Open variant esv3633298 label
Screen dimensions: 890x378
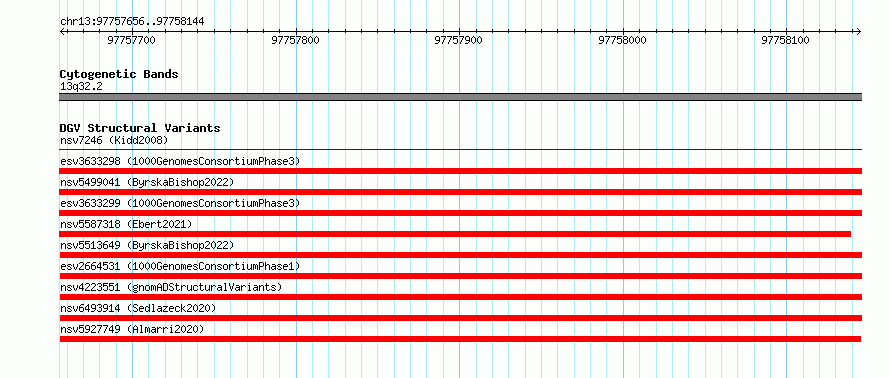pos(180,161)
